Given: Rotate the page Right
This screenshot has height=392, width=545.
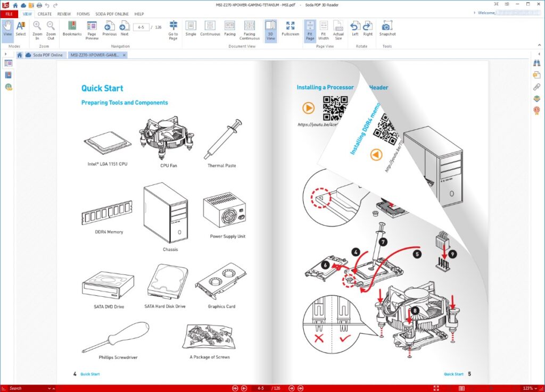Looking at the screenshot, I should 368,29.
